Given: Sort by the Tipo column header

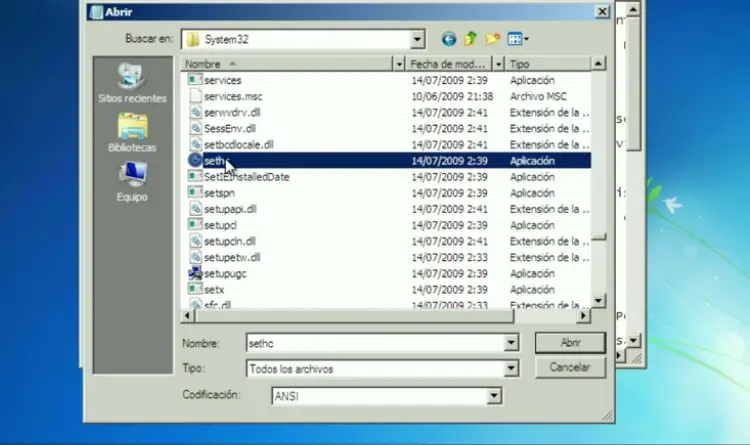Looking at the screenshot, I should (x=548, y=64).
